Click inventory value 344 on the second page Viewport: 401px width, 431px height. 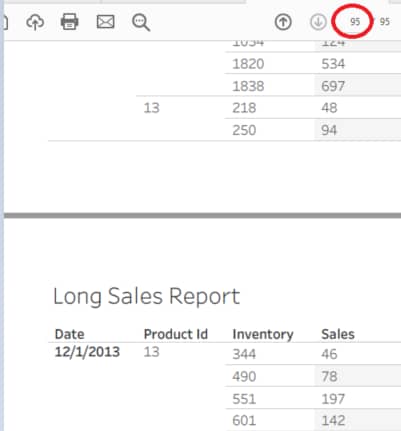pos(244,354)
